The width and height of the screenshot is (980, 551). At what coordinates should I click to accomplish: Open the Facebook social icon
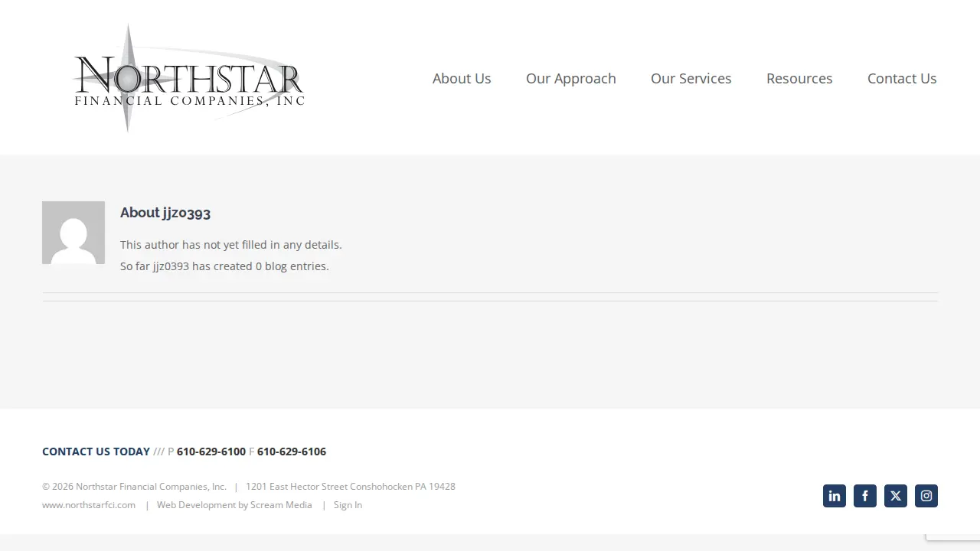click(865, 496)
